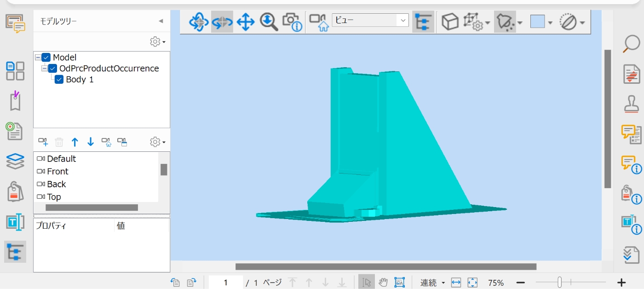This screenshot has width=644, height=289.
Task: Activate the 3D pan tool
Action: (x=245, y=22)
